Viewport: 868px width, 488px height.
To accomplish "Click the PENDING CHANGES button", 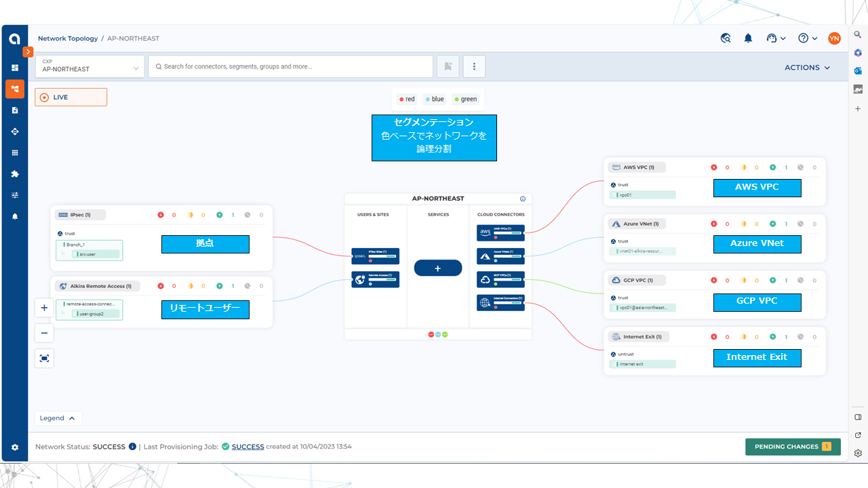I will 792,447.
